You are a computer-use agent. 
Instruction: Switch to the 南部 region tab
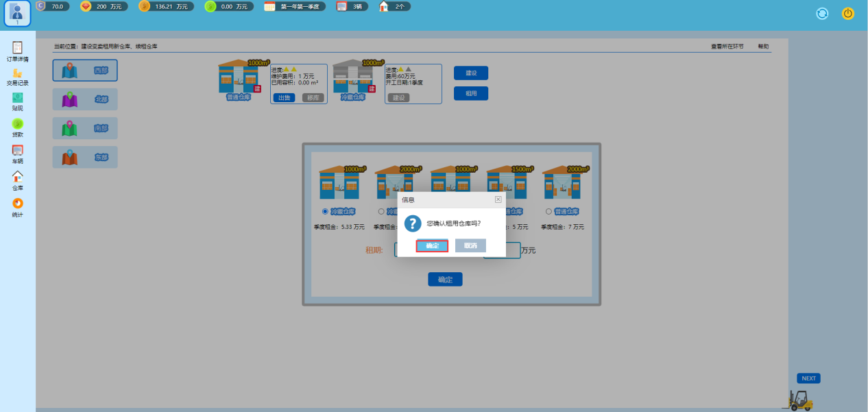click(85, 128)
